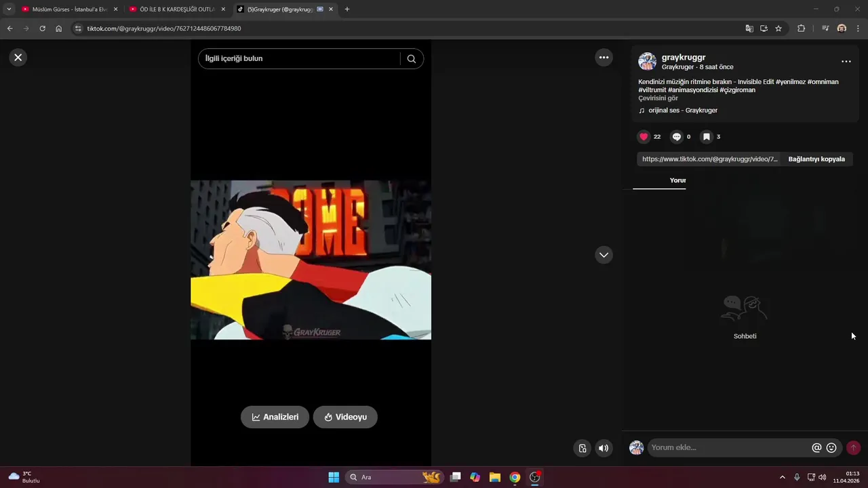Click "Çevirisini gör" translation link
The image size is (868, 488).
tap(658, 98)
